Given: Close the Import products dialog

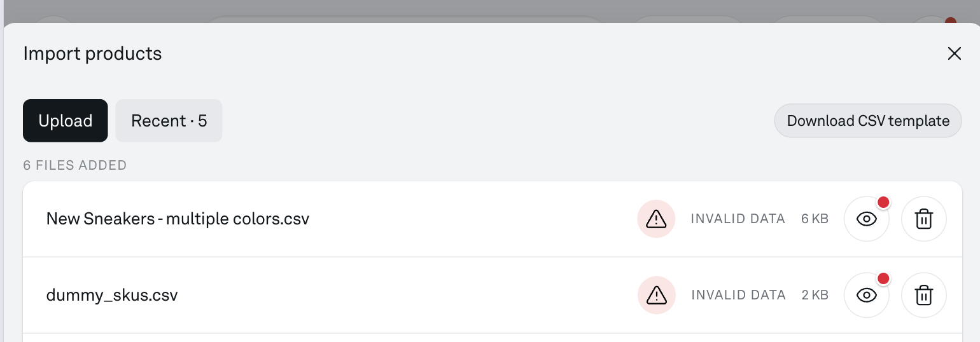Looking at the screenshot, I should click(954, 53).
